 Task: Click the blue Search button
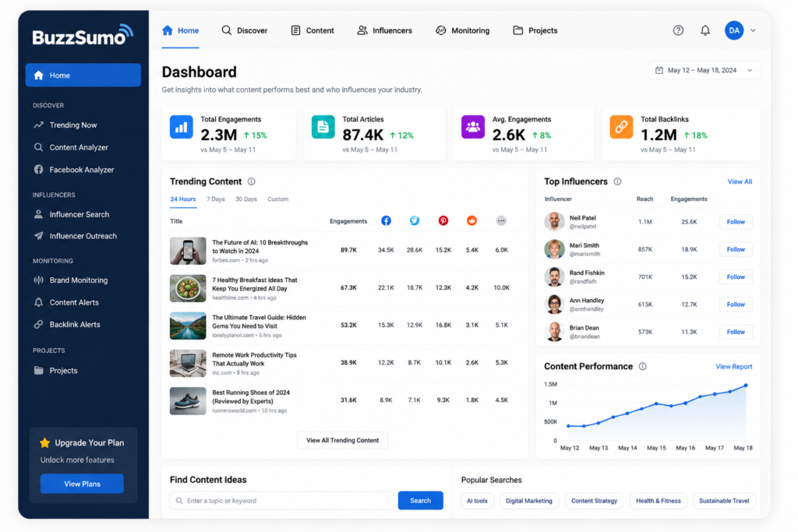(420, 501)
